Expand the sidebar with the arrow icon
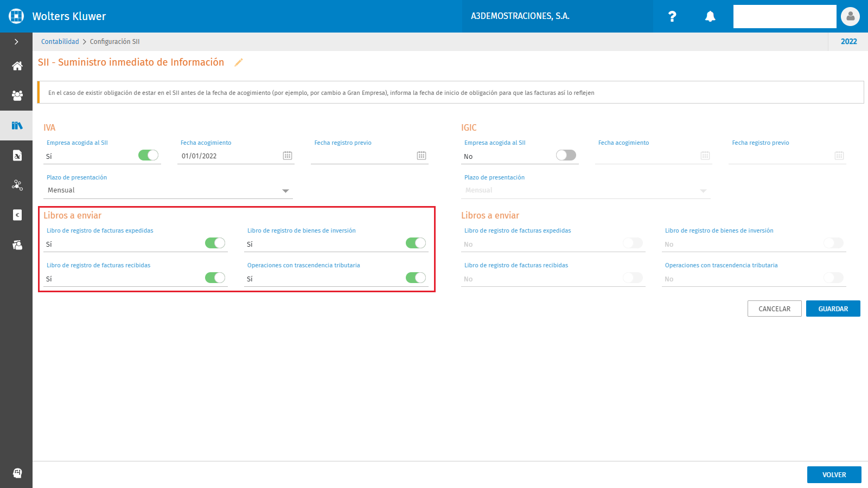Image resolution: width=868 pixels, height=488 pixels. tap(16, 42)
